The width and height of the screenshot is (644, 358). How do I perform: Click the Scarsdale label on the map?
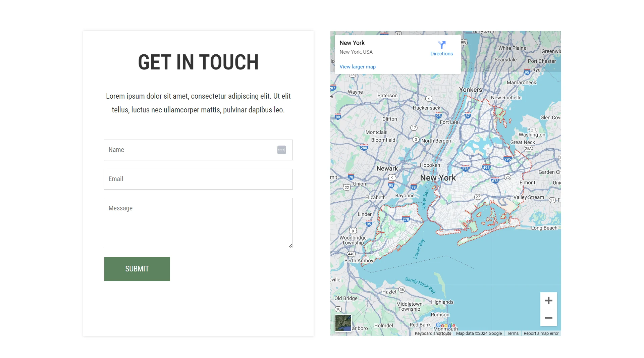coord(505,60)
